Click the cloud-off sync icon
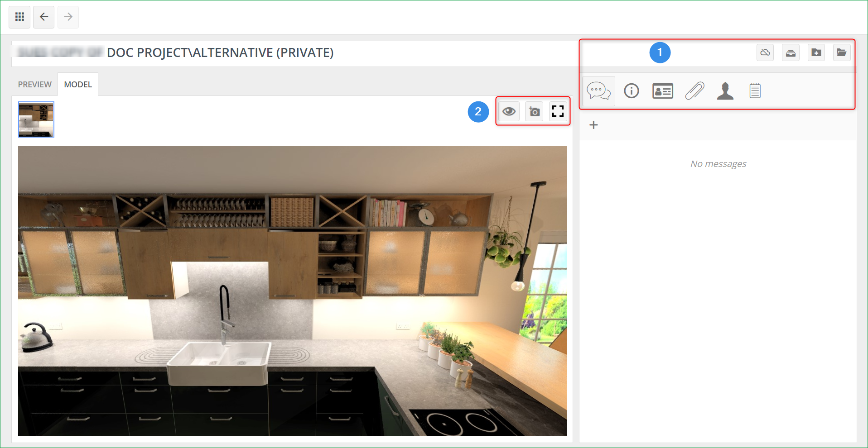Viewport: 868px width, 448px height. (x=765, y=53)
